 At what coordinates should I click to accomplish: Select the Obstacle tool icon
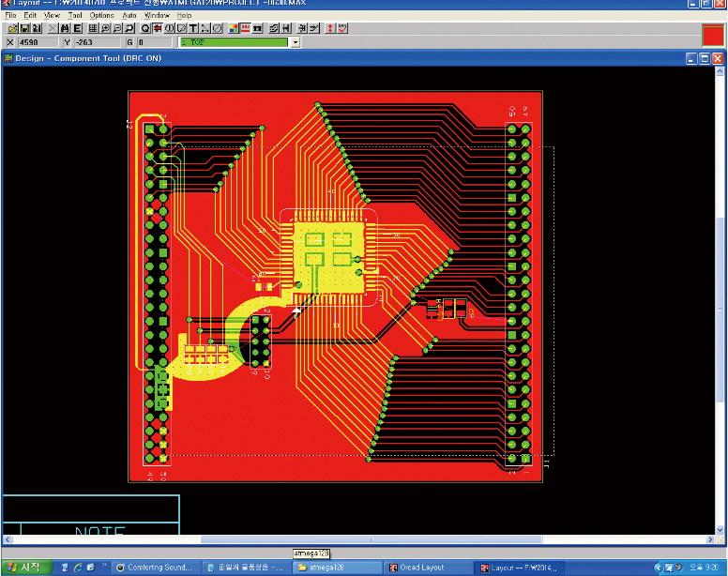point(182,28)
